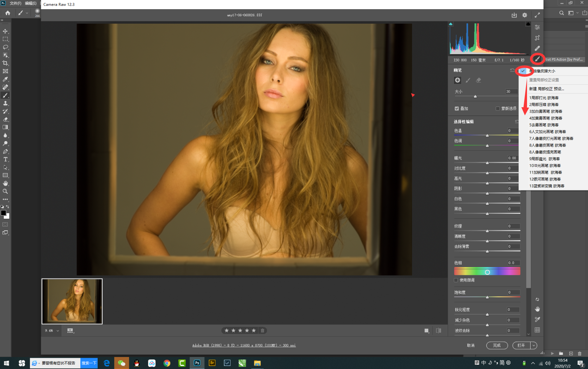Click 搜索一下 button in taskbar search
This screenshot has height=369, width=588.
click(89, 363)
